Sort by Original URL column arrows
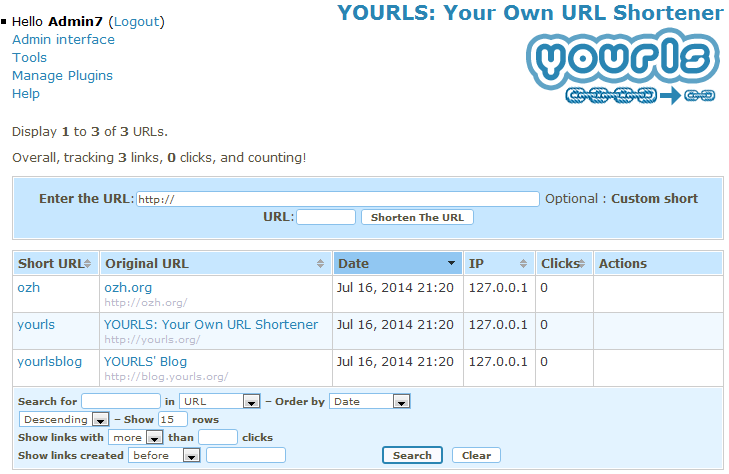729x474 pixels. pyautogui.click(x=320, y=264)
